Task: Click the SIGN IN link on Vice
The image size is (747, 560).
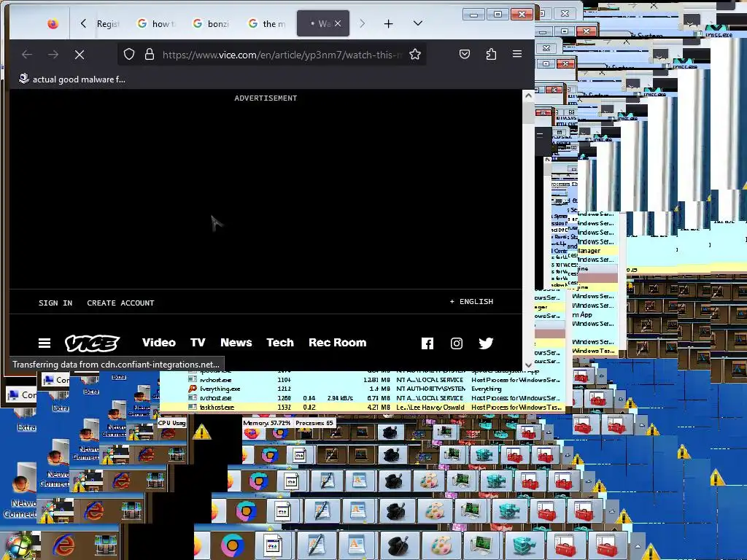Action: click(x=55, y=303)
